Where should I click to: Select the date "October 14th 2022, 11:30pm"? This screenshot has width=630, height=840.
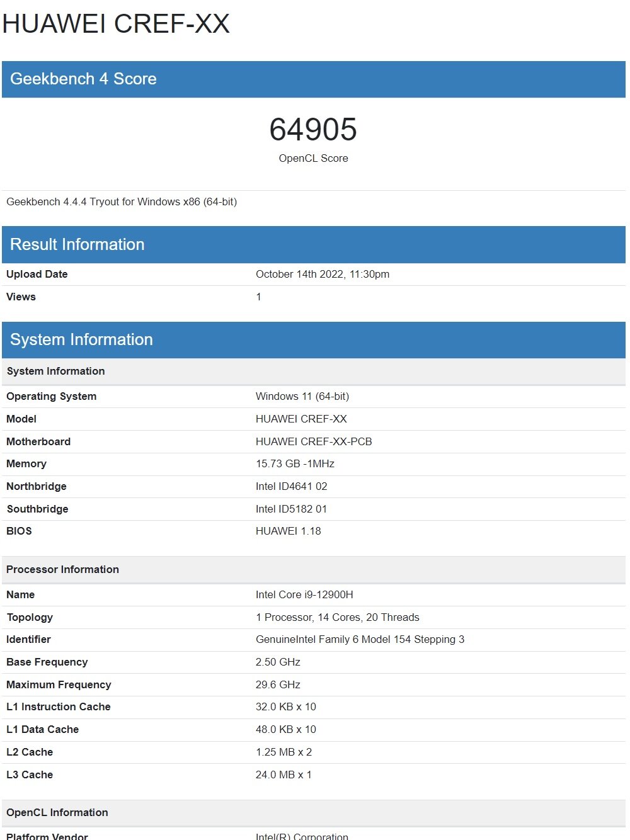[323, 275]
